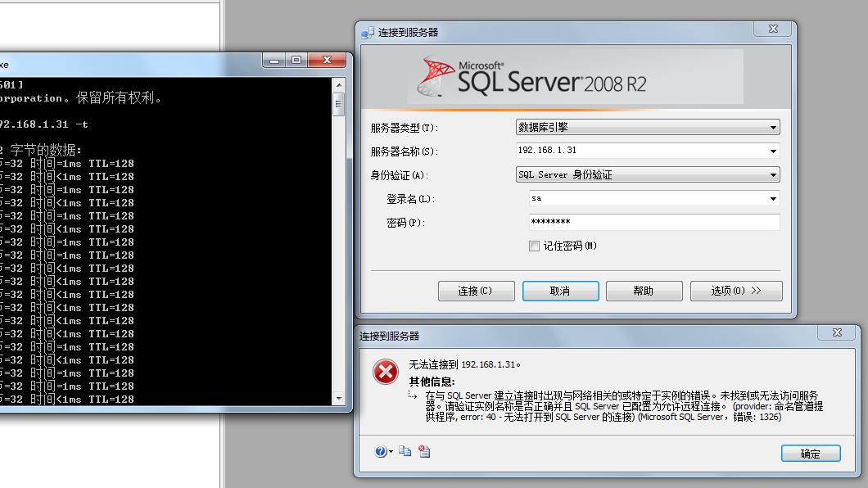Expand the server name dropdown arrow

point(773,151)
